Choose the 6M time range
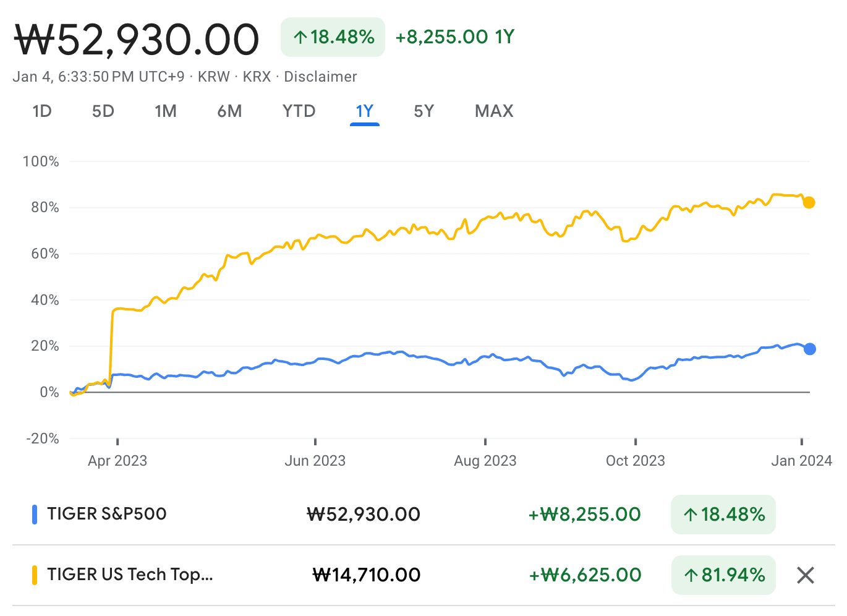The height and width of the screenshot is (616, 847). [229, 111]
